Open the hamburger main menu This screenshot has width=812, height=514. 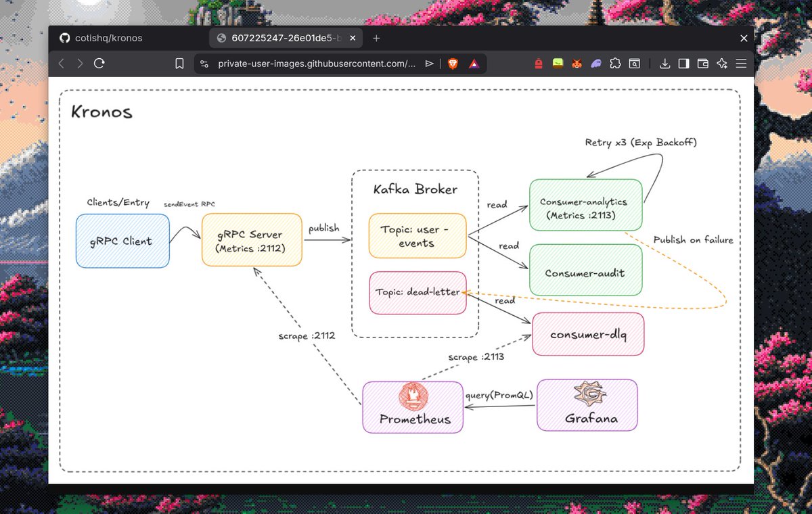(741, 64)
